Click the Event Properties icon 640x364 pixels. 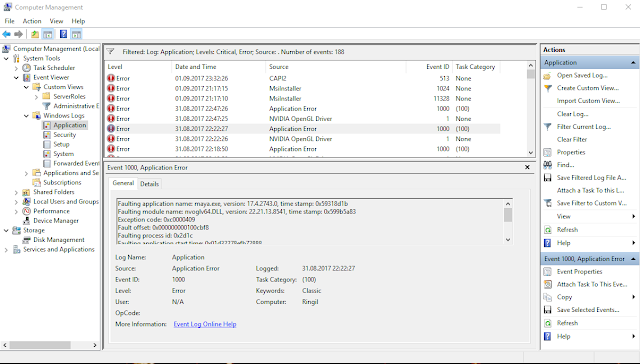click(548, 272)
